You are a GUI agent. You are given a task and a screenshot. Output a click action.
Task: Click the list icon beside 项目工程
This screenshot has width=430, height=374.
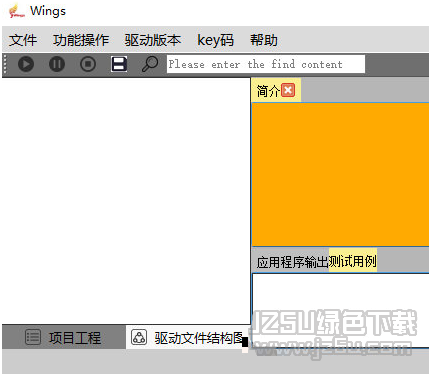coord(33,337)
